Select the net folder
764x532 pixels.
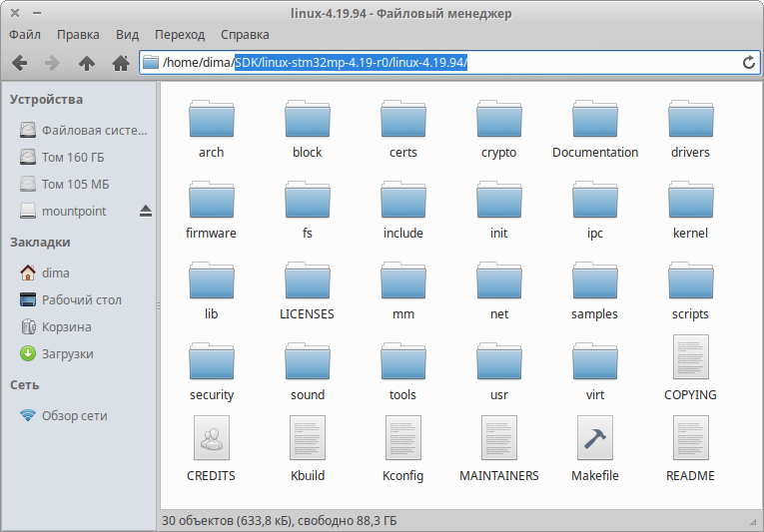(499, 291)
